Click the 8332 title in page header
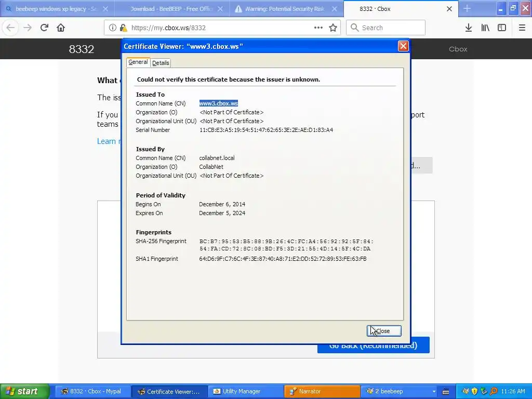 82,49
